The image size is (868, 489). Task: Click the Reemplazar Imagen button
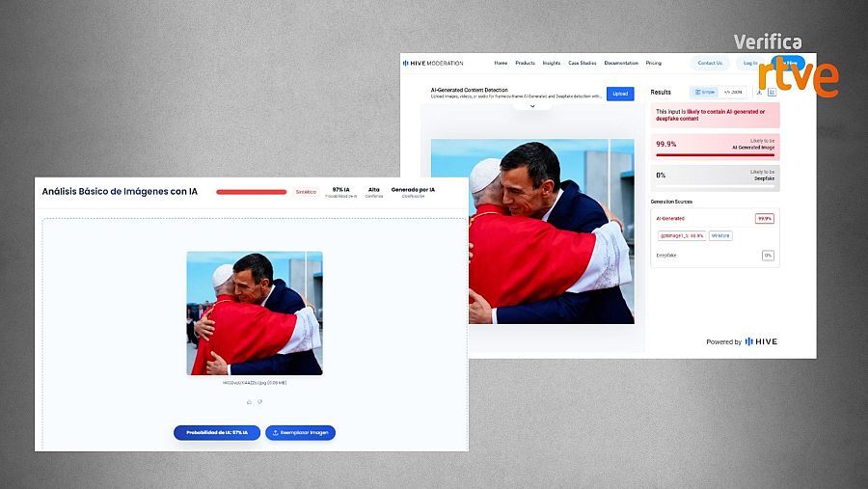[300, 432]
